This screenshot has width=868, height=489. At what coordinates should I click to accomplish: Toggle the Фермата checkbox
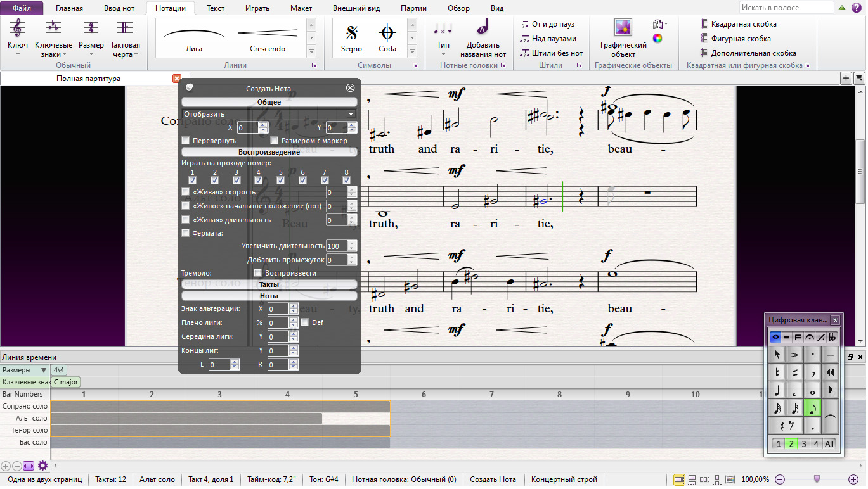(x=186, y=233)
